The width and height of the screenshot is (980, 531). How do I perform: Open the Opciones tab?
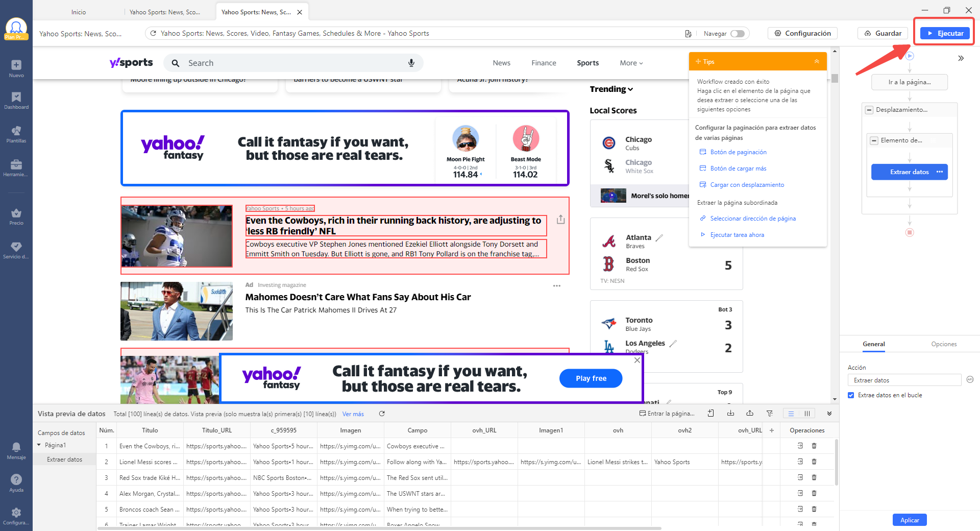pos(944,344)
